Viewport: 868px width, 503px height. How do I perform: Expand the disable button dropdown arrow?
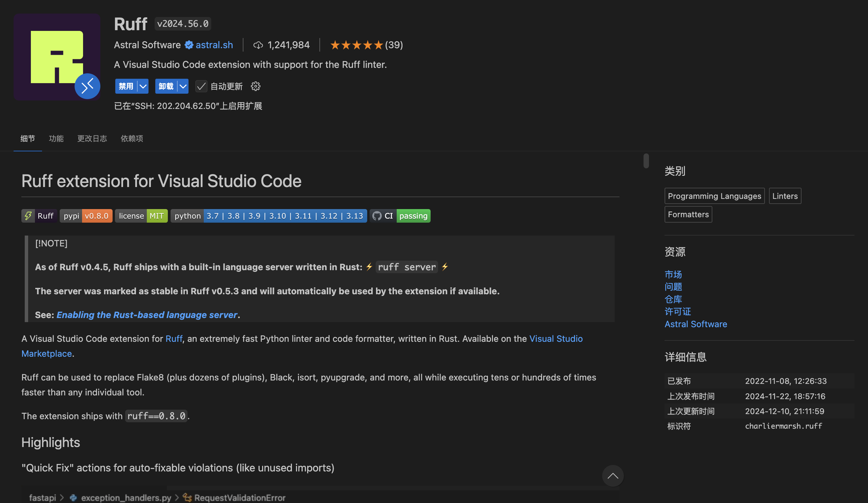point(143,86)
